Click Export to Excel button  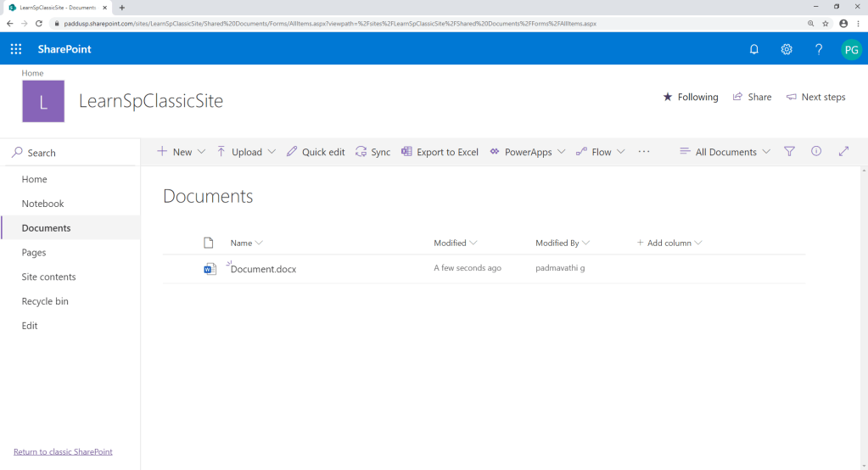tap(440, 152)
